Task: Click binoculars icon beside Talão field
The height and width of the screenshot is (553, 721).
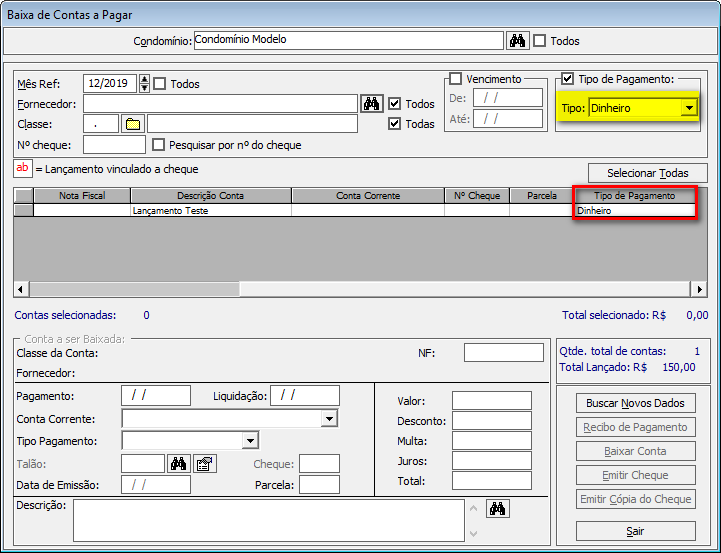Action: (178, 463)
